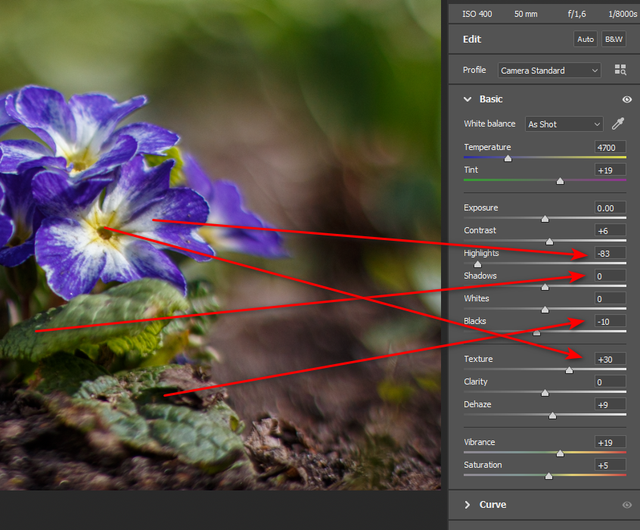Select the Exposure value field
This screenshot has height=530, width=640.
click(x=607, y=208)
